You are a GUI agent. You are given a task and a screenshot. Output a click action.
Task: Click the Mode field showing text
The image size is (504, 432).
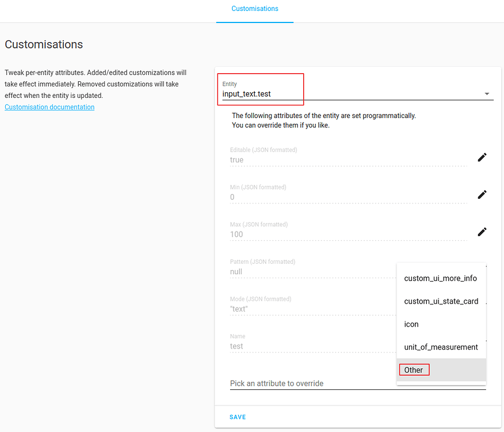point(288,309)
